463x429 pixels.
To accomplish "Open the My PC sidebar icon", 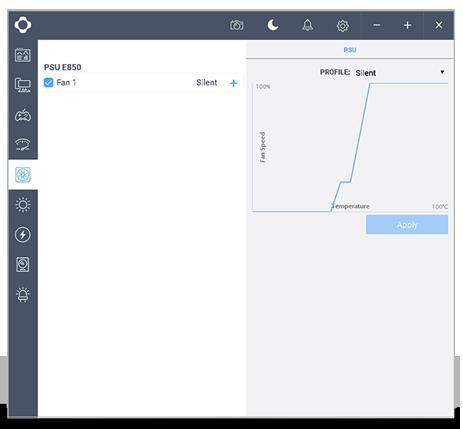I will (23, 85).
